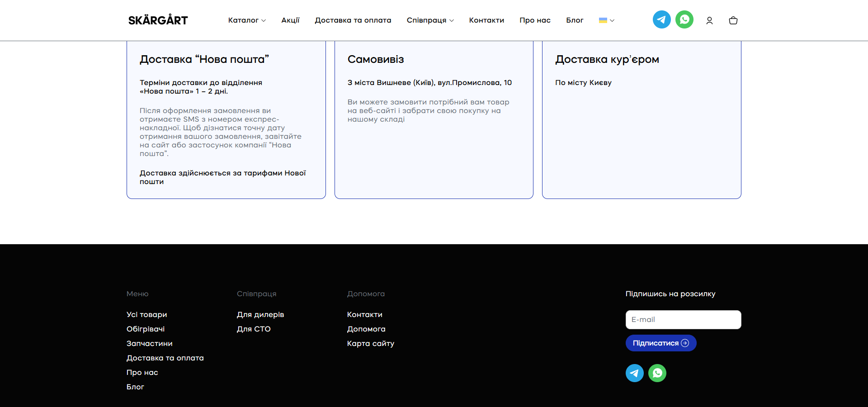
Task: Open Для дилерів footer link
Action: [x=260, y=315]
